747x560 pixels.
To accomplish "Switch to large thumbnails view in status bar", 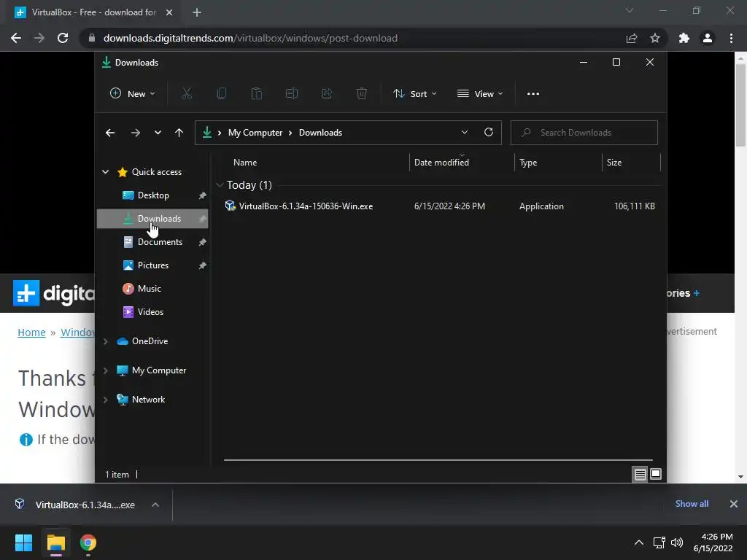I will [656, 474].
